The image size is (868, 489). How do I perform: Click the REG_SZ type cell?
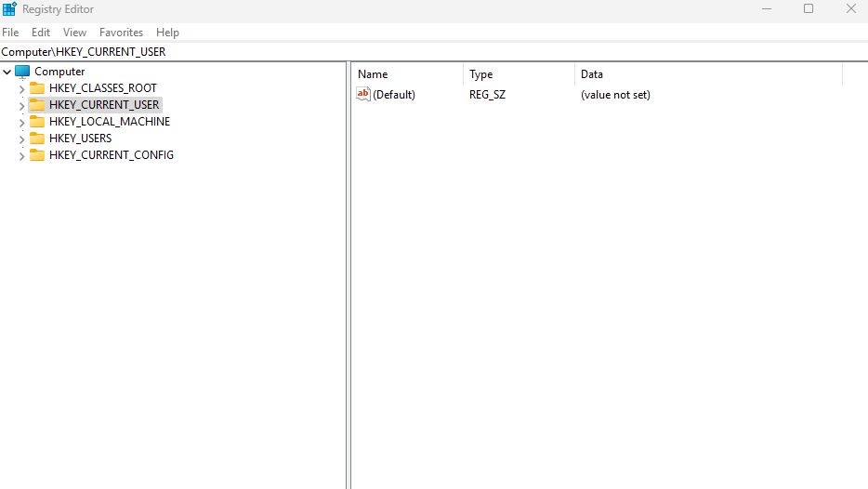pos(488,95)
